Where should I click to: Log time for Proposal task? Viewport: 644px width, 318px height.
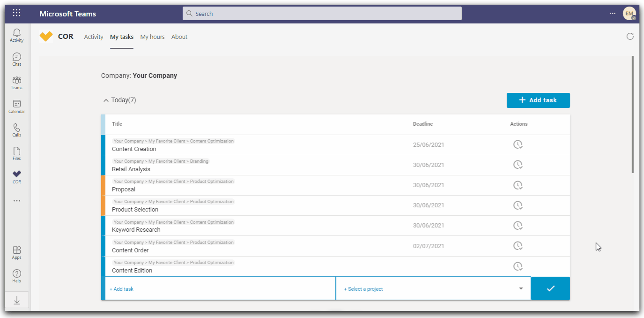coord(518,185)
